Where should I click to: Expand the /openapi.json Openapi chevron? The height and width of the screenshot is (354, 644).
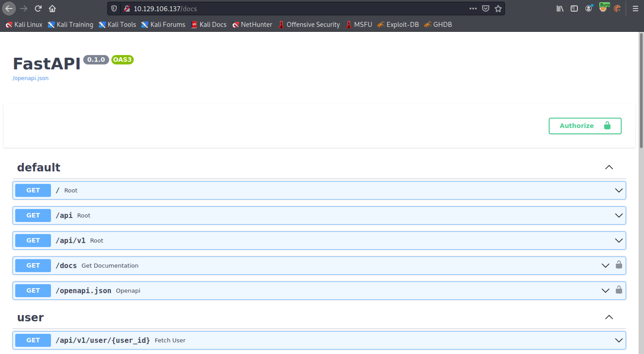click(605, 290)
